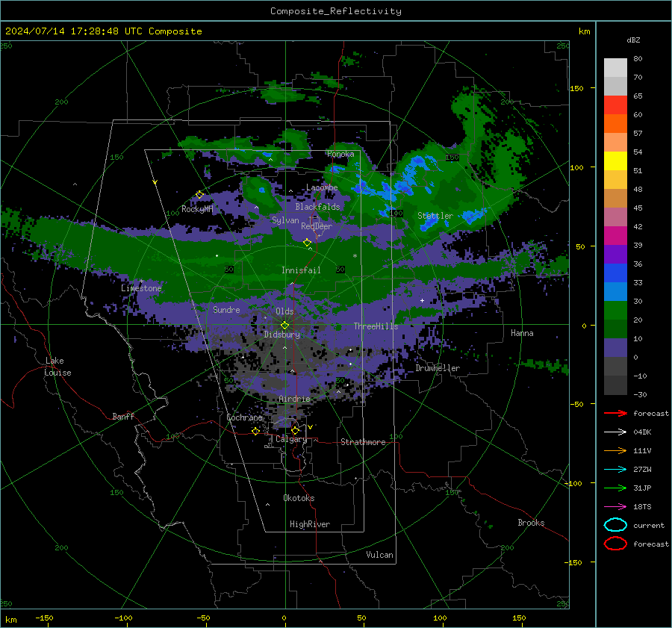Click the red forecast ellipse icon

point(615,544)
